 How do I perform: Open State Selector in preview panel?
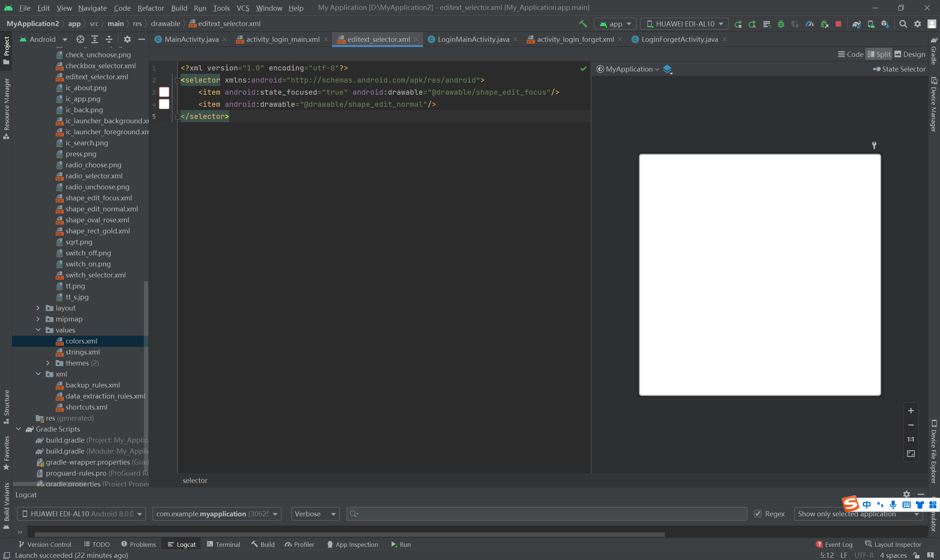(899, 69)
